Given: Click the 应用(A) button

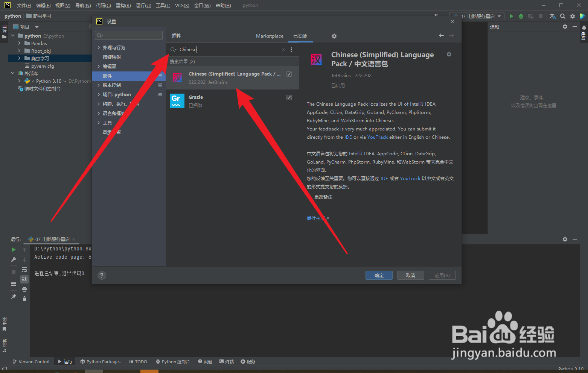Looking at the screenshot, I should coord(442,275).
